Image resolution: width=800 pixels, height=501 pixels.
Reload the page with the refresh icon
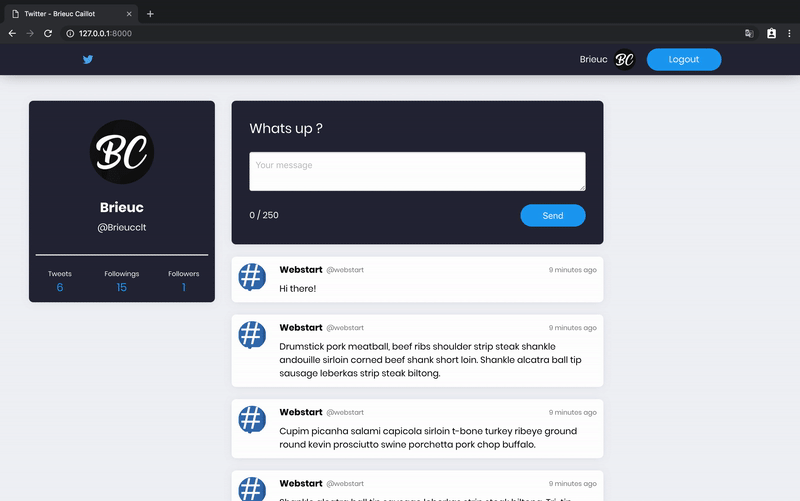pos(48,33)
